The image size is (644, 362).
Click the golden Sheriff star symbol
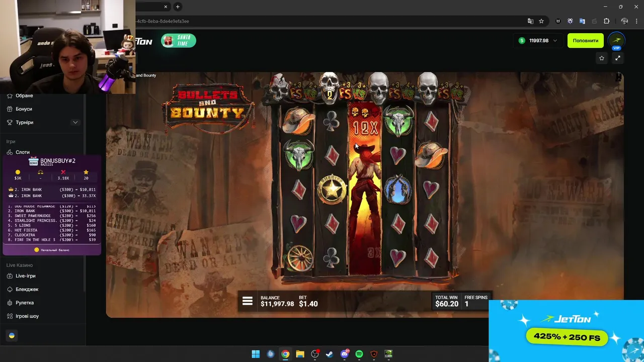click(332, 190)
